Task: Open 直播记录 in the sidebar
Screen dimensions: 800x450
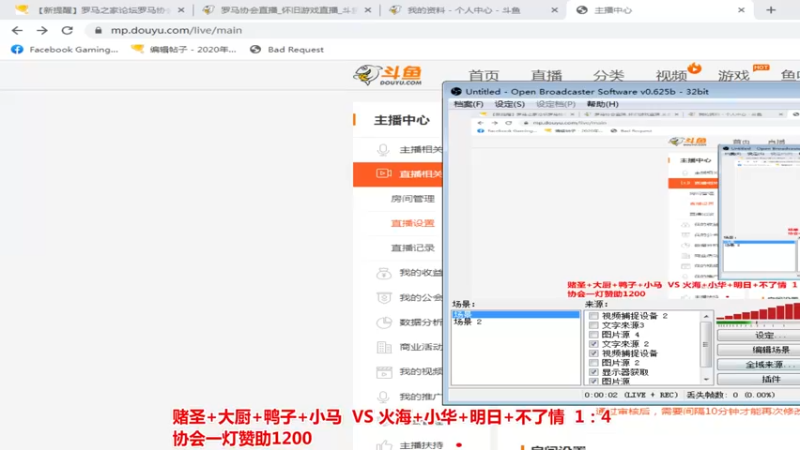Action: pos(412,248)
